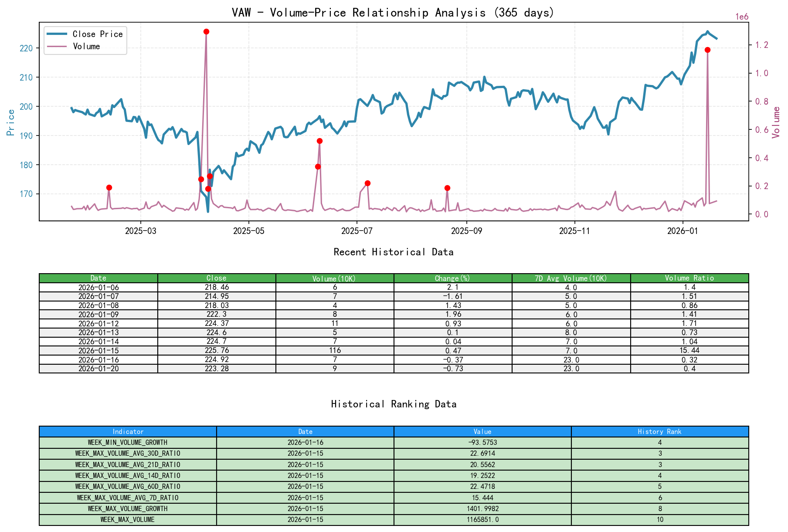Click the red dot on late-February volume bump
The width and height of the screenshot is (788, 532).
[109, 187]
